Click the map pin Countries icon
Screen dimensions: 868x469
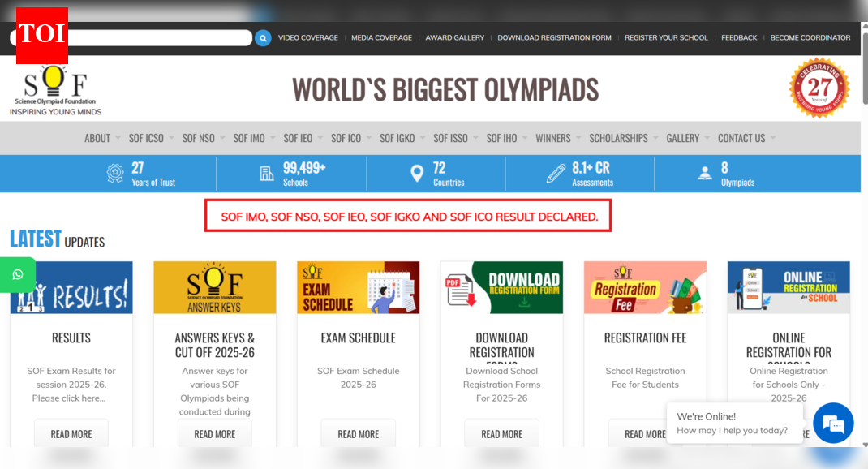coord(417,173)
